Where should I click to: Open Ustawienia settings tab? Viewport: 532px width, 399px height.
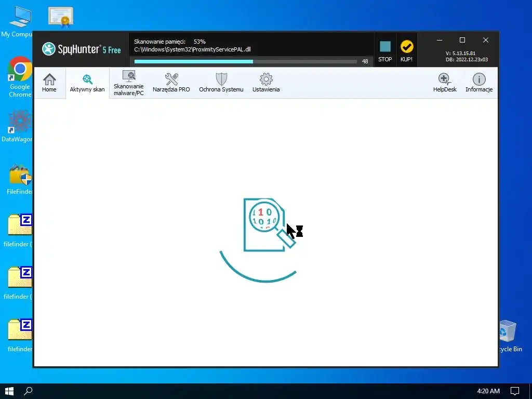266,83
